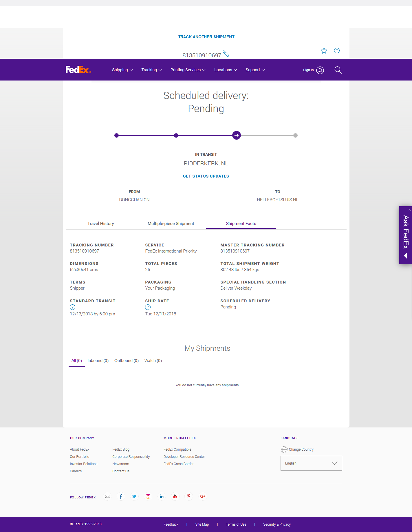
Task: Select the Watch (0) tab
Action: 153,361
